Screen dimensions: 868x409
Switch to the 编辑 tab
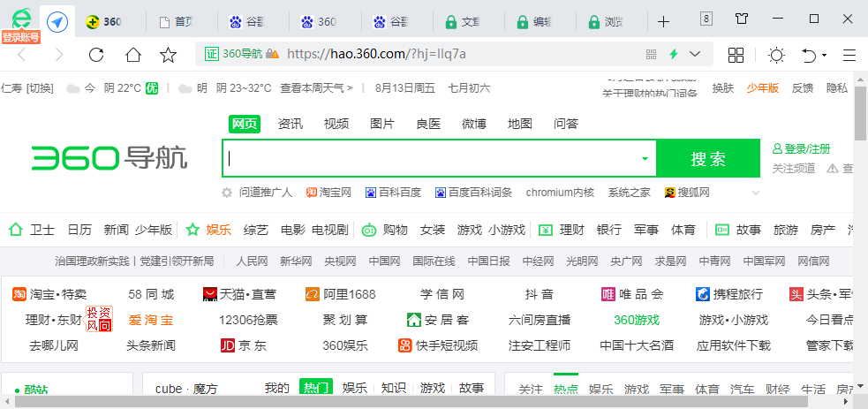pos(540,22)
